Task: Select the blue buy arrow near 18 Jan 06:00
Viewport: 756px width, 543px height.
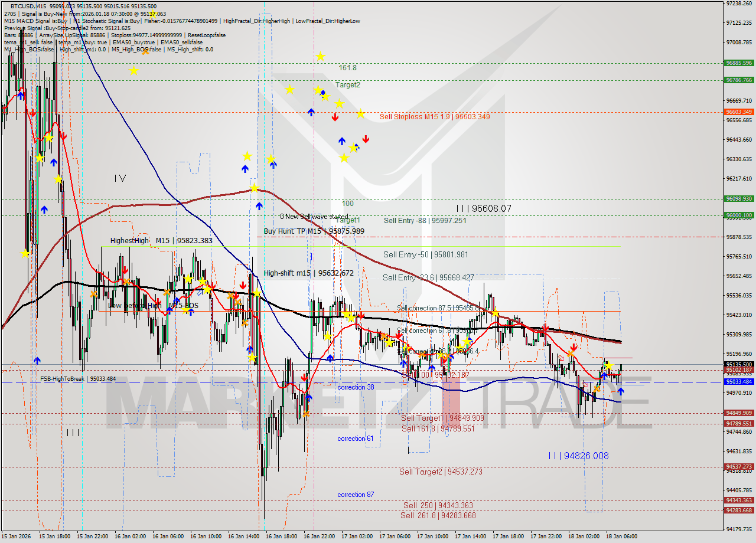Action: (x=621, y=391)
